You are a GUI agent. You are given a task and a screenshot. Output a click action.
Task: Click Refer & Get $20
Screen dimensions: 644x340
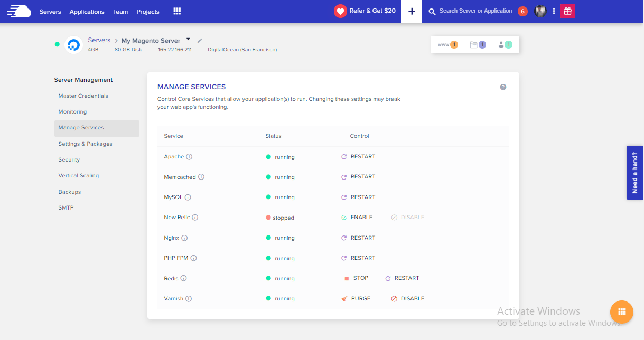(365, 11)
